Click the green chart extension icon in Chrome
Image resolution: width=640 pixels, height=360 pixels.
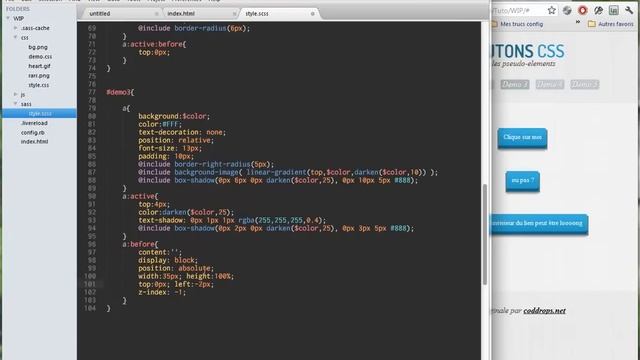pos(613,10)
